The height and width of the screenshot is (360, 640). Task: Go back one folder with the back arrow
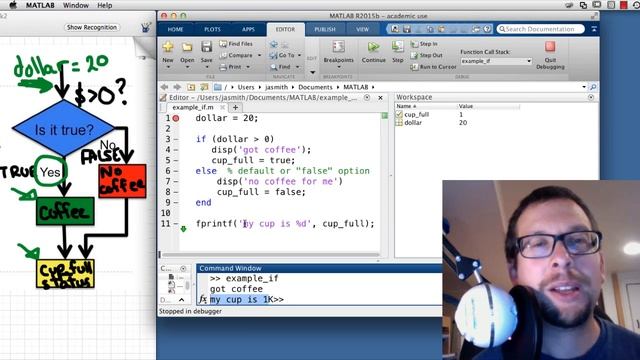pos(164,87)
